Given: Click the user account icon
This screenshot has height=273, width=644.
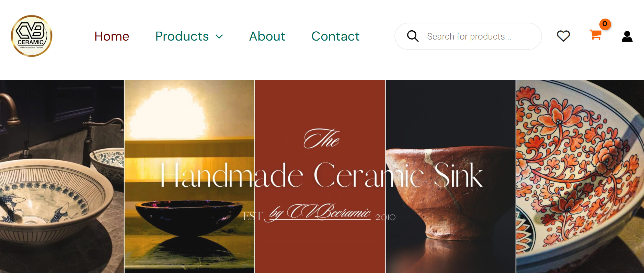Looking at the screenshot, I should click(627, 36).
